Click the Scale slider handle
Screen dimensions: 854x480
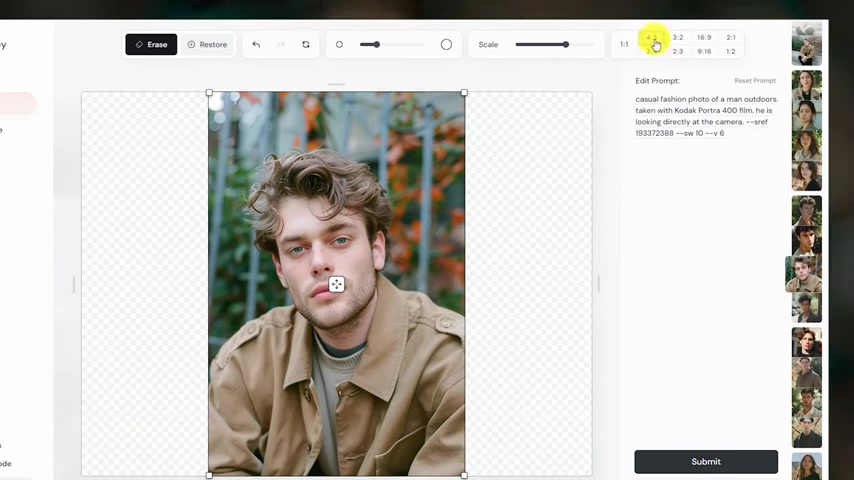566,45
